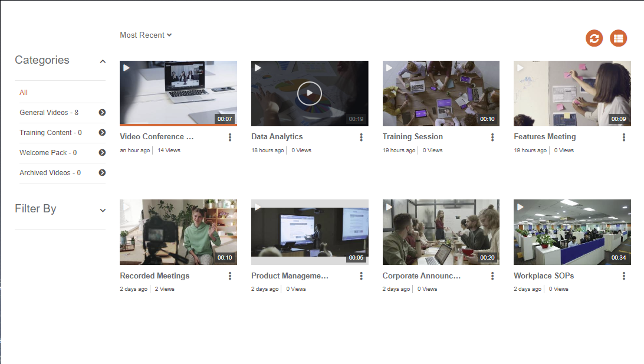
Task: Open the Corporate Announcement video title
Action: (x=422, y=276)
